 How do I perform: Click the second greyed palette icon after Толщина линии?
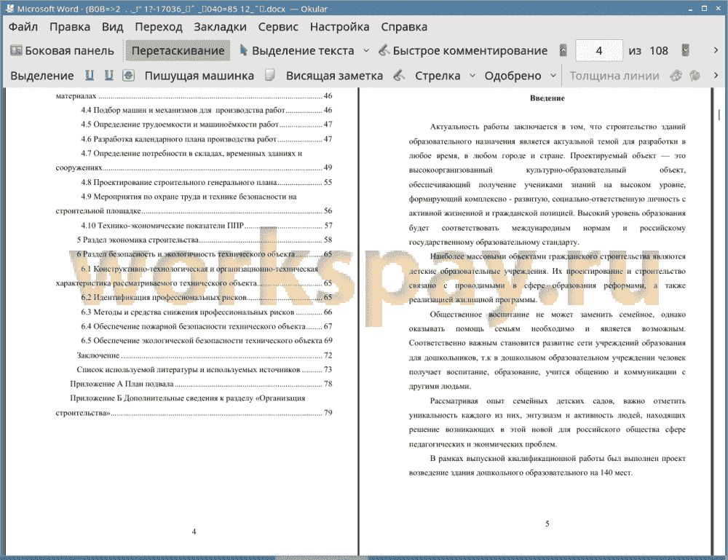pos(695,75)
